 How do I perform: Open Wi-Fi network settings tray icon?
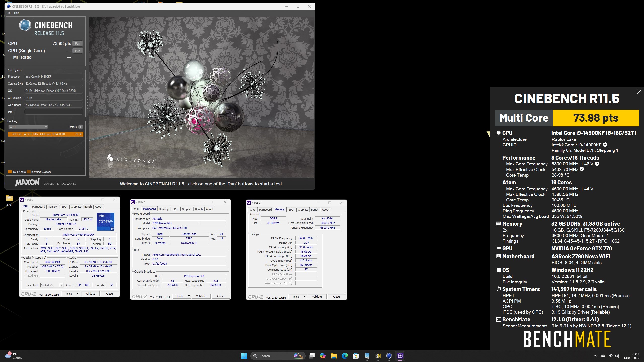(x=611, y=356)
